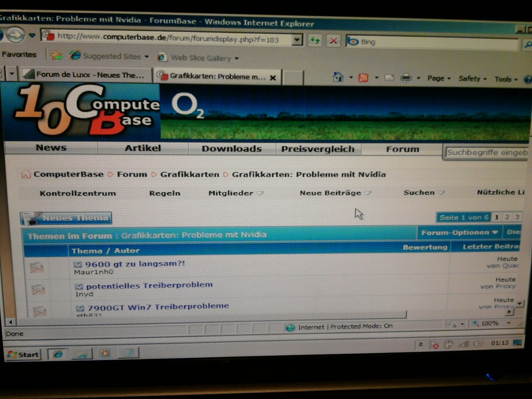Open the Forum nav tab
The height and width of the screenshot is (399, 532).
tap(403, 149)
